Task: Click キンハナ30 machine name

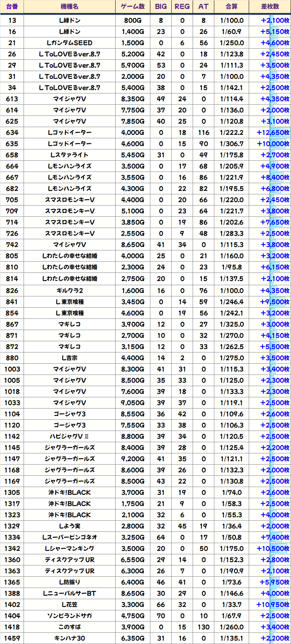Action: coord(70,638)
